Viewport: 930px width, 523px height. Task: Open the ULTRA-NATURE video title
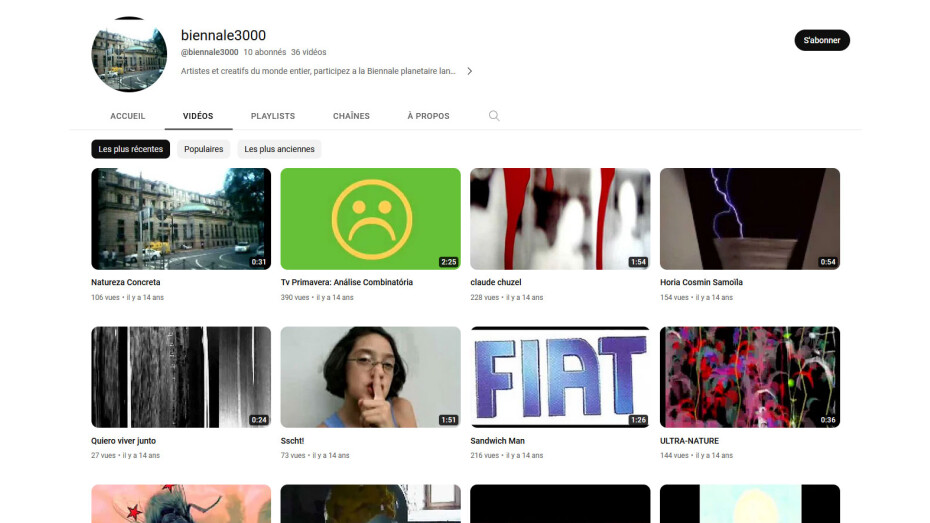point(689,441)
